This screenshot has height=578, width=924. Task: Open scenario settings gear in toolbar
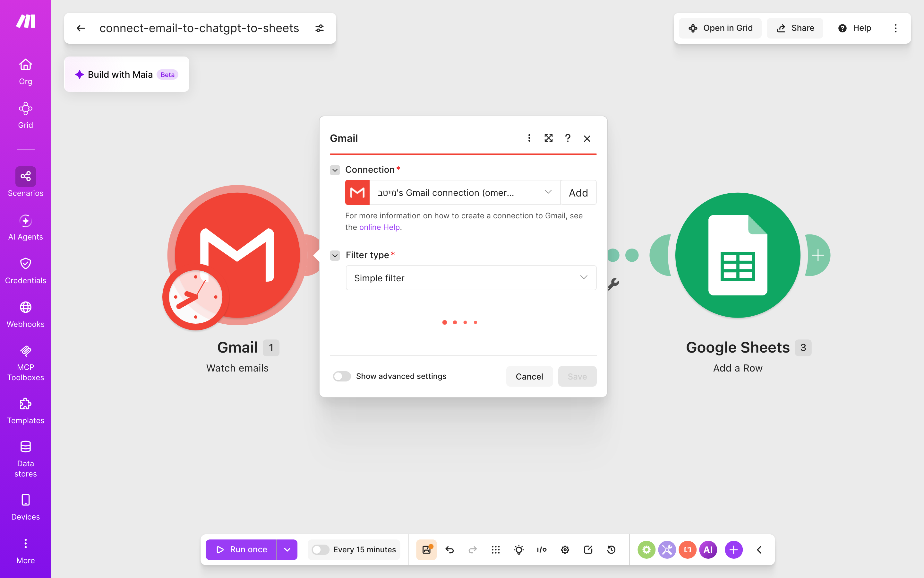point(565,550)
